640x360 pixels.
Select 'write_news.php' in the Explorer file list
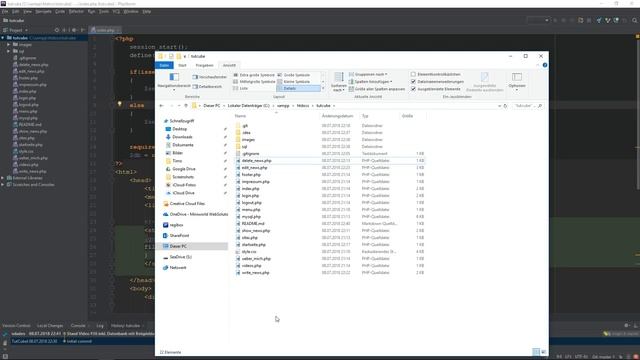(x=256, y=273)
